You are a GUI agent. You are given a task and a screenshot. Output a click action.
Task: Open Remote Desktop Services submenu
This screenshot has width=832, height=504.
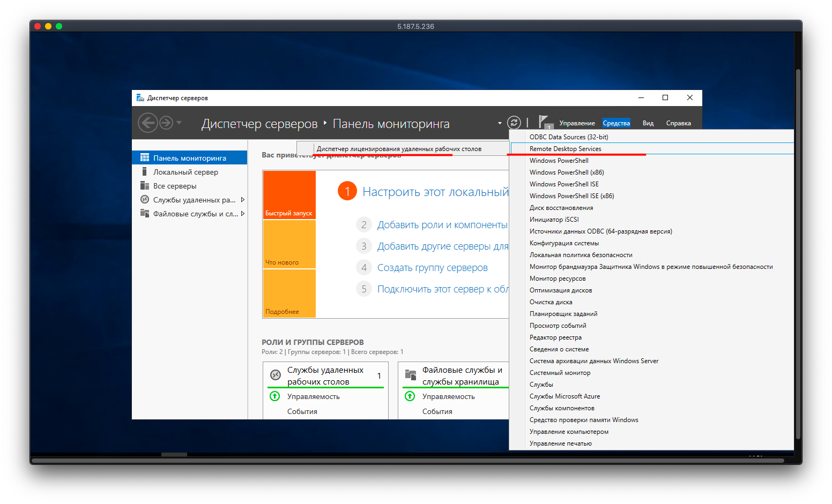pos(652,148)
